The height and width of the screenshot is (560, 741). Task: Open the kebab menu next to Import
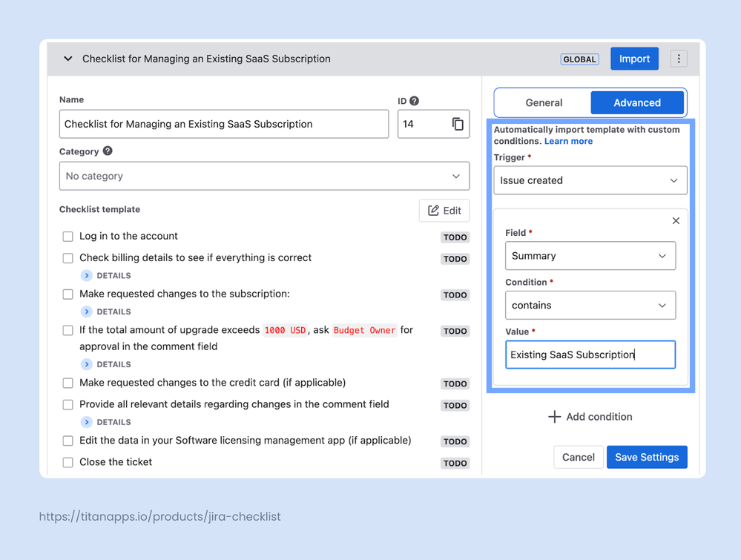[679, 59]
